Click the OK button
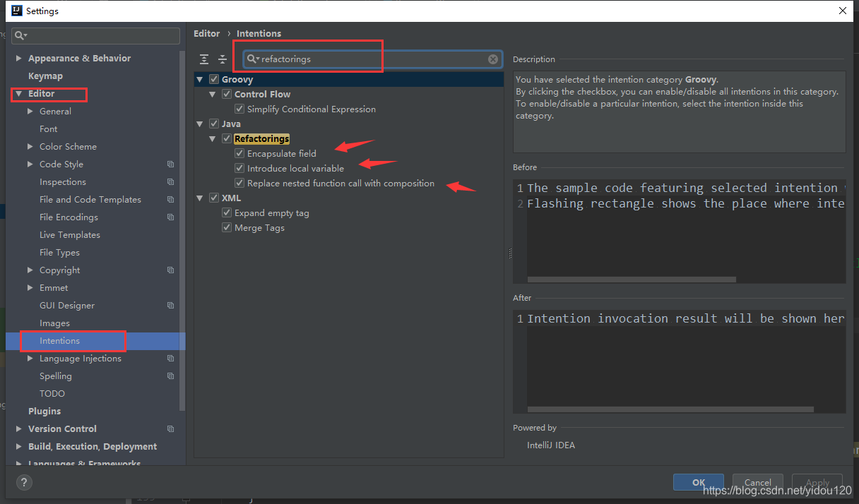The width and height of the screenshot is (859, 504). point(699,482)
